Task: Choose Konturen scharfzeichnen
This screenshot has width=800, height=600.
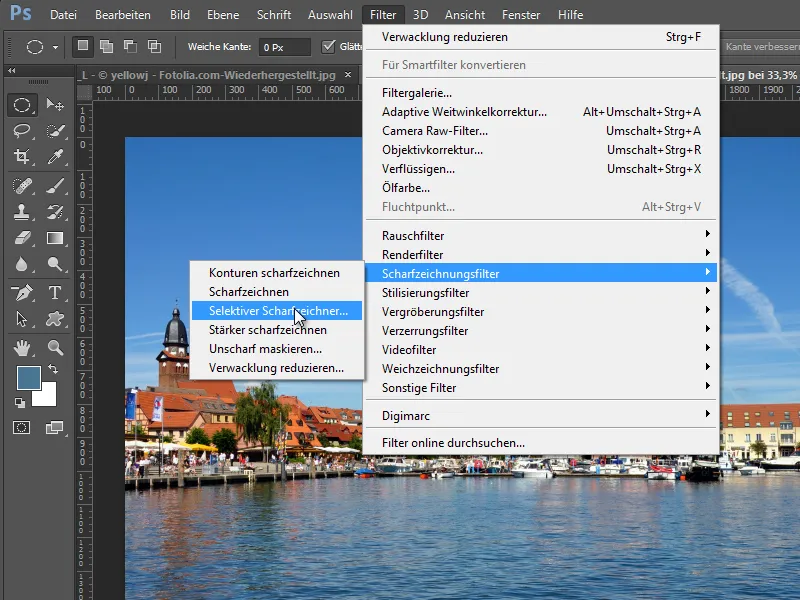Action: pos(277,272)
